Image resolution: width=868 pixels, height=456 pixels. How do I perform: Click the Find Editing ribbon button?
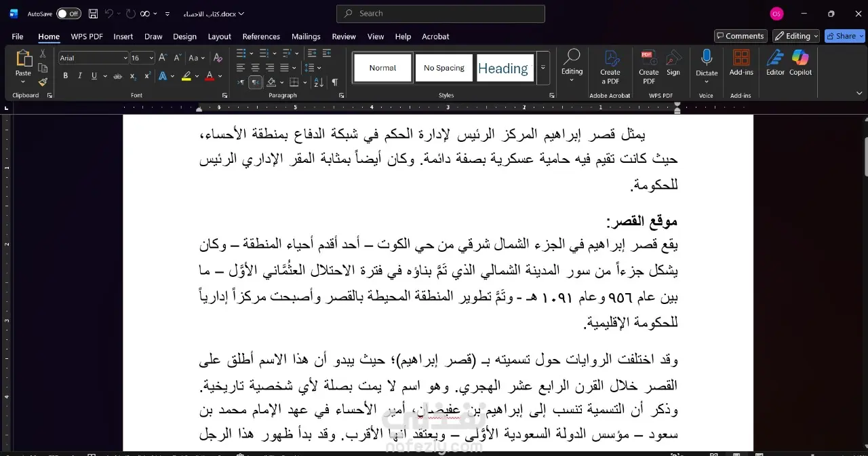tap(572, 66)
